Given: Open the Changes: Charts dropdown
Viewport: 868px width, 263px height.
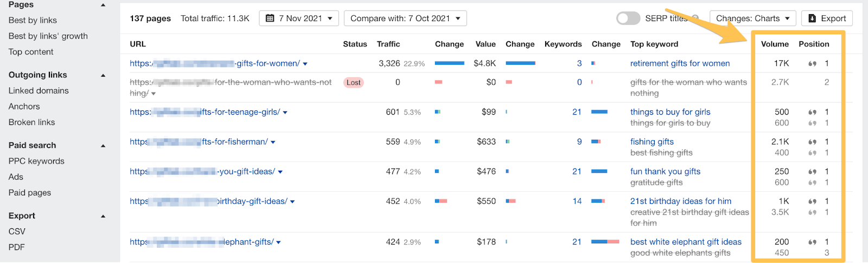Looking at the screenshot, I should pyautogui.click(x=752, y=18).
